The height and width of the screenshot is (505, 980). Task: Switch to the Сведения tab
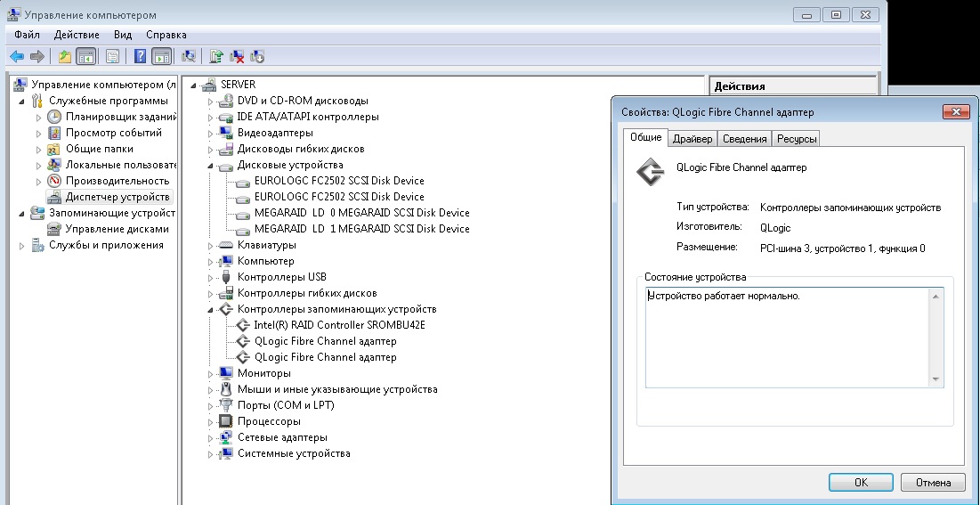pyautogui.click(x=744, y=139)
